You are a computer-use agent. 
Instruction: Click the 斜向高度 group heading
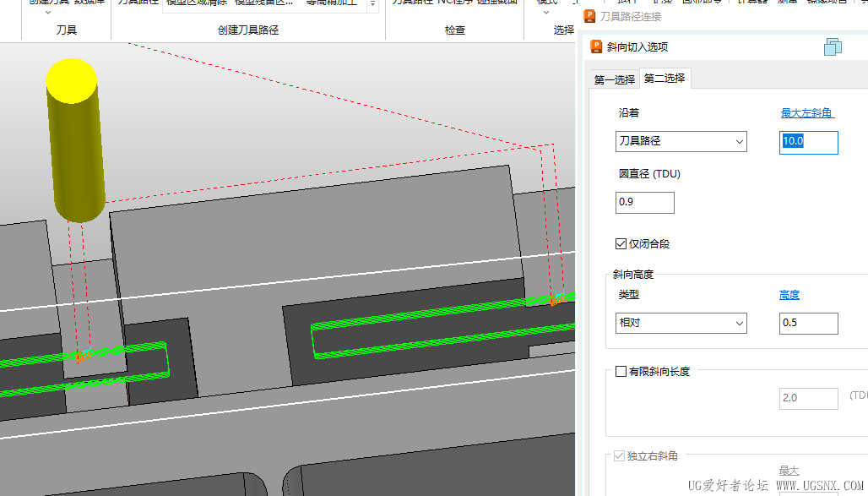(x=632, y=275)
